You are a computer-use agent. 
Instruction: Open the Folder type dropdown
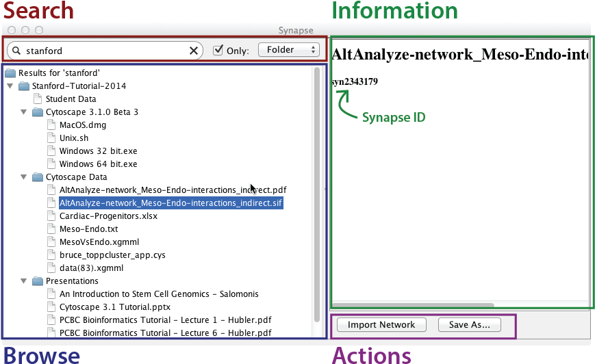(289, 50)
